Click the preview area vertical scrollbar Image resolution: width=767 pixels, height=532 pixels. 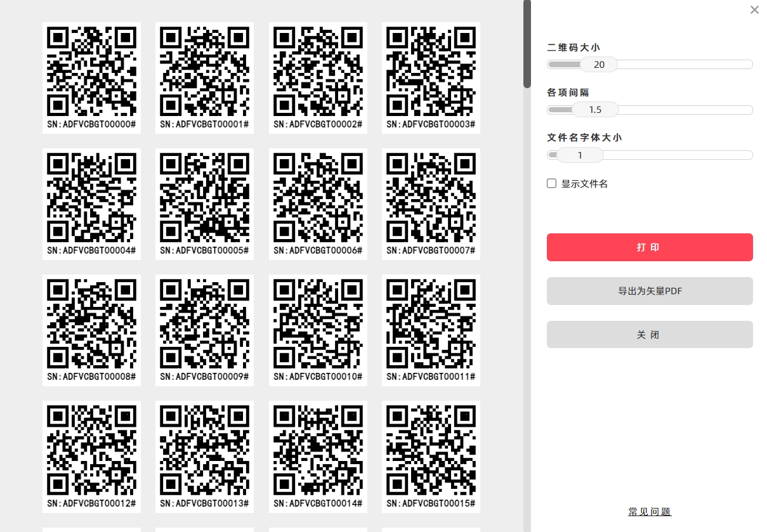[x=527, y=44]
